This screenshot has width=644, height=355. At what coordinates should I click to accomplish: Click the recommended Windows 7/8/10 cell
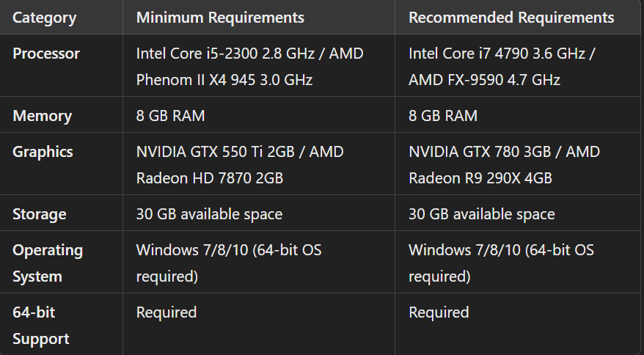pos(501,263)
